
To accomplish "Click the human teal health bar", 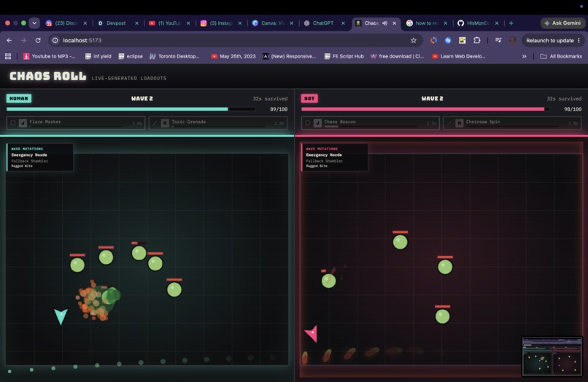I will click(131, 109).
